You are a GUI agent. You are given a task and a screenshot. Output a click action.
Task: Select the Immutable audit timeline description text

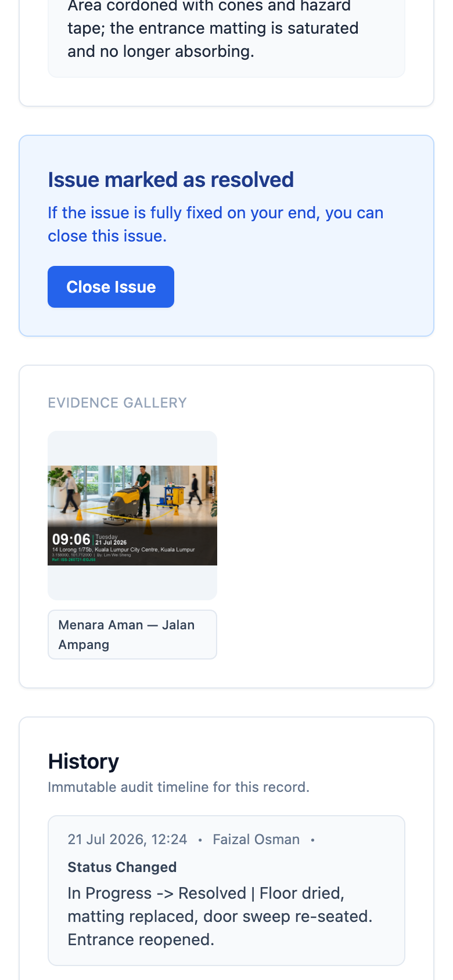179,787
